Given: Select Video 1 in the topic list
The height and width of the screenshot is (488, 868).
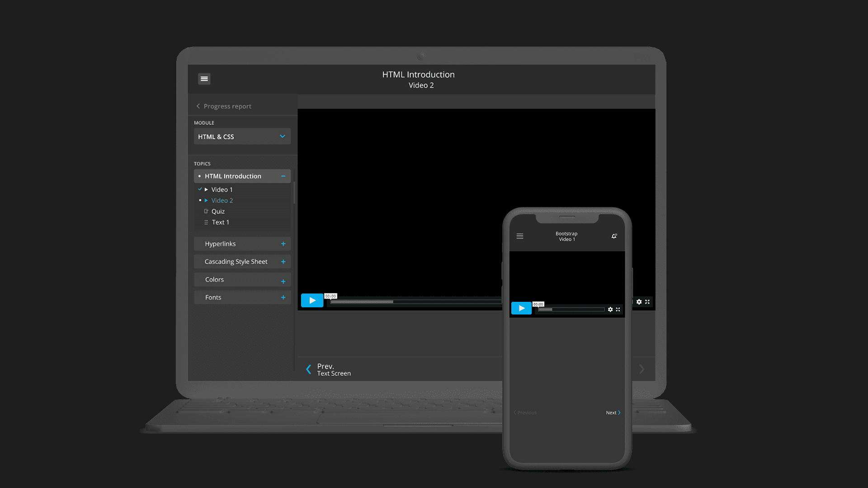Looking at the screenshot, I should pyautogui.click(x=222, y=190).
